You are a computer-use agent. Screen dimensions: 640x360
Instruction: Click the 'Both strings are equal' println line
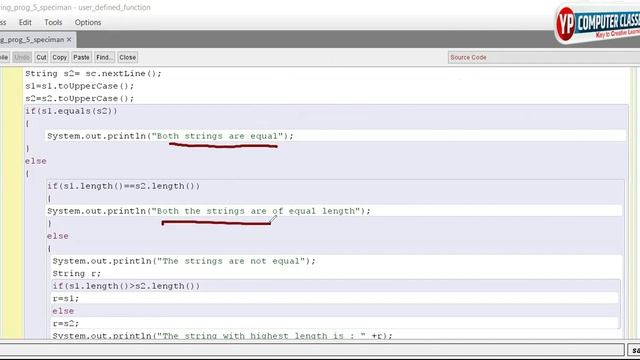(170, 136)
